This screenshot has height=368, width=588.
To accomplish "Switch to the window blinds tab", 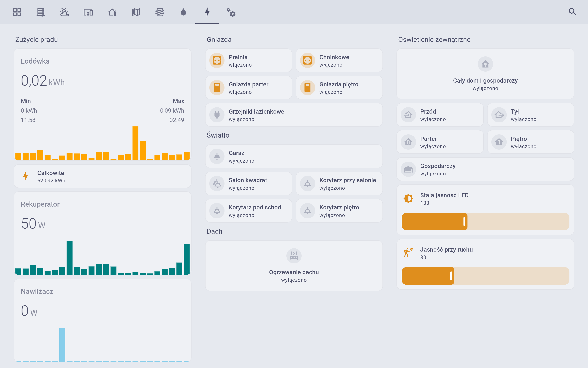I will [41, 12].
